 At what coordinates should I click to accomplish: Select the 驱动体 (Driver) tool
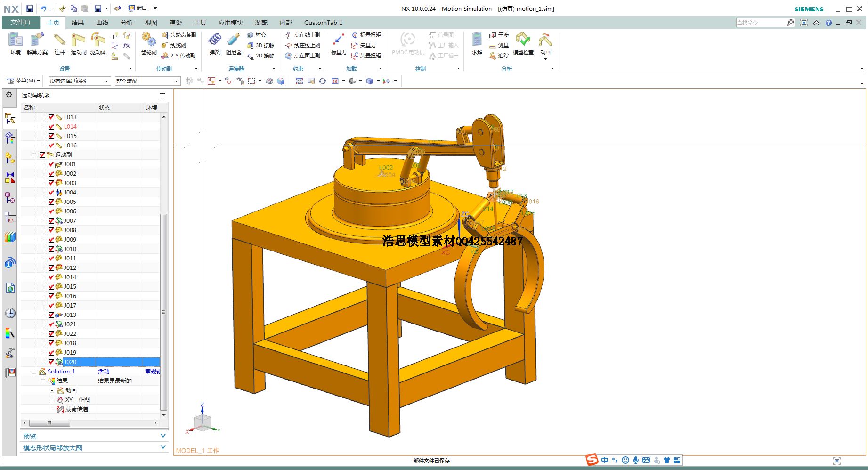(x=98, y=44)
